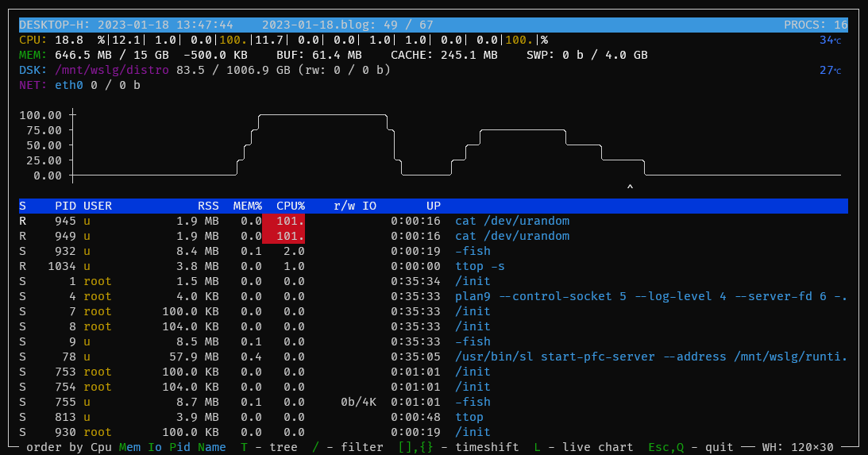This screenshot has height=455, width=868.
Task: Click the DESKTOP-H hostname in title bar
Action: [51, 25]
